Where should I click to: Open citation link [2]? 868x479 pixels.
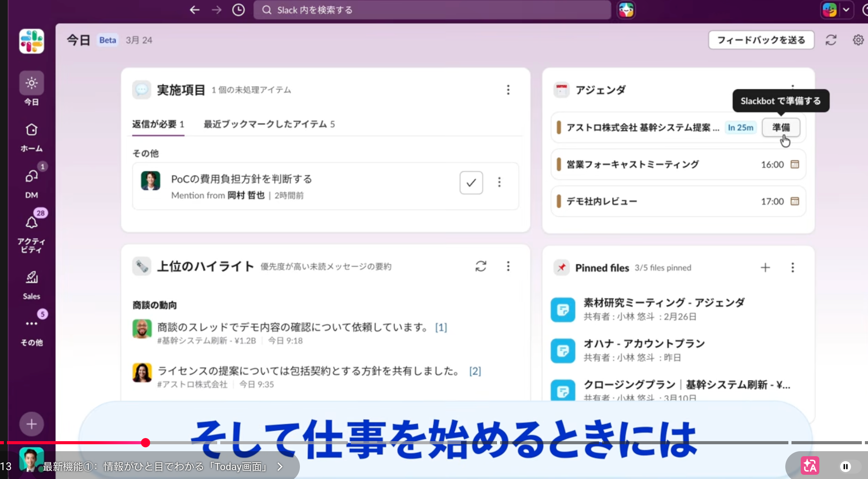(x=475, y=371)
